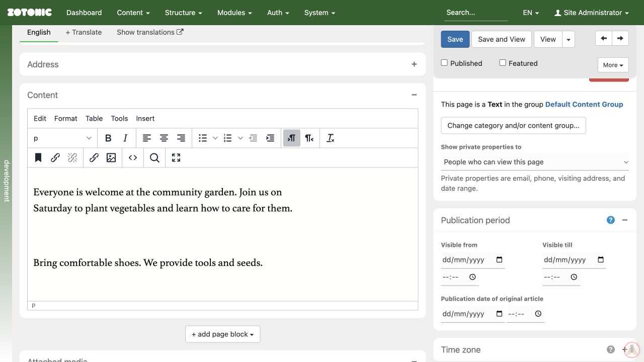Viewport: 644px width, 362px height.
Task: Click the Save button
Action: point(455,39)
